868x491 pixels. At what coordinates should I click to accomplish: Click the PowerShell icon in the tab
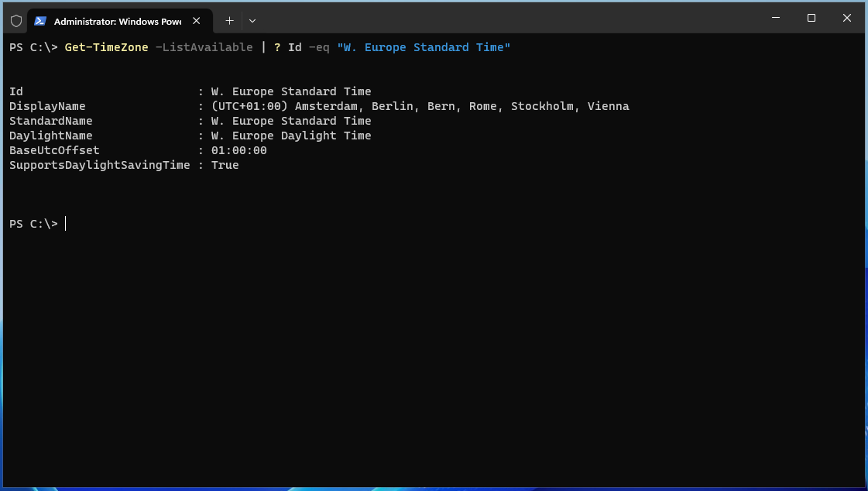(39, 21)
